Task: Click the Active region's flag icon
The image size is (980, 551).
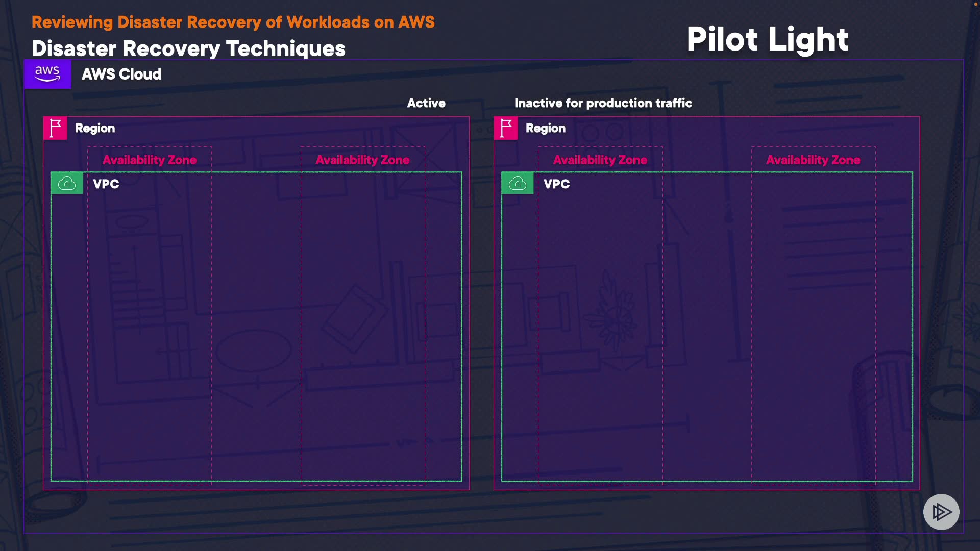Action: coord(55,128)
